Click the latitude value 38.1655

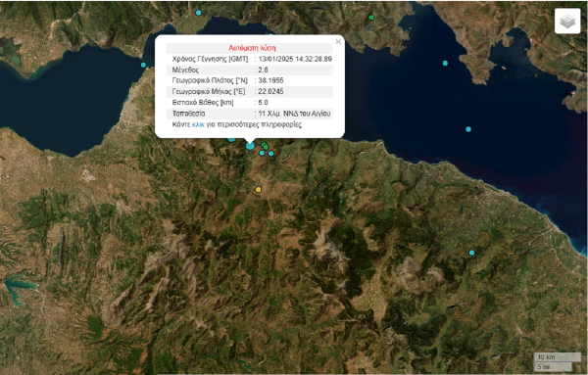[270, 80]
